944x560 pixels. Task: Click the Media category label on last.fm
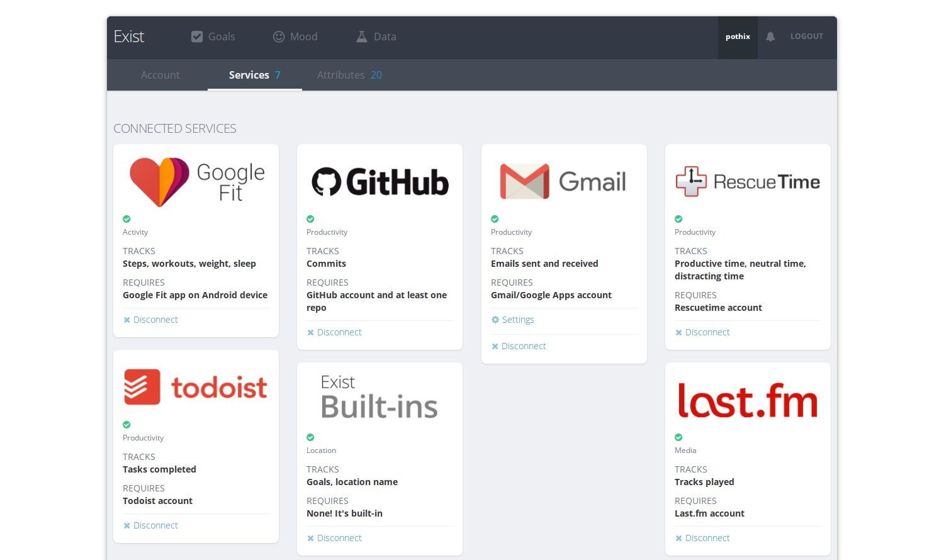click(685, 451)
